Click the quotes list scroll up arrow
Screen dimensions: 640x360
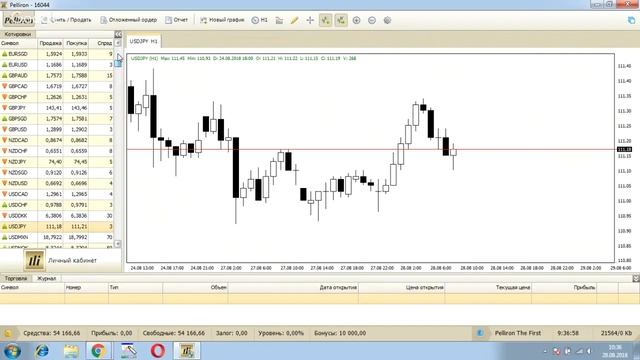(118, 43)
